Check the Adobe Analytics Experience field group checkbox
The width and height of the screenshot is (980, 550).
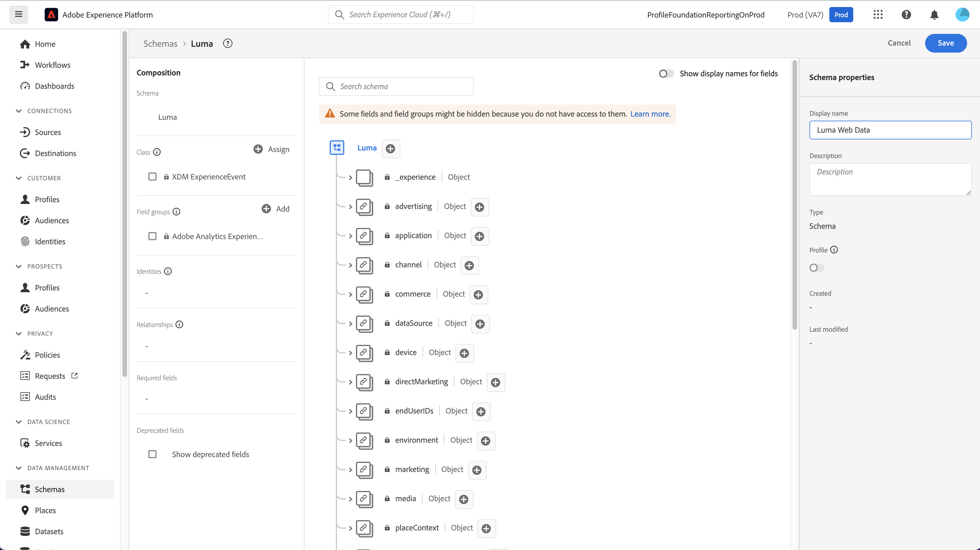pyautogui.click(x=152, y=236)
